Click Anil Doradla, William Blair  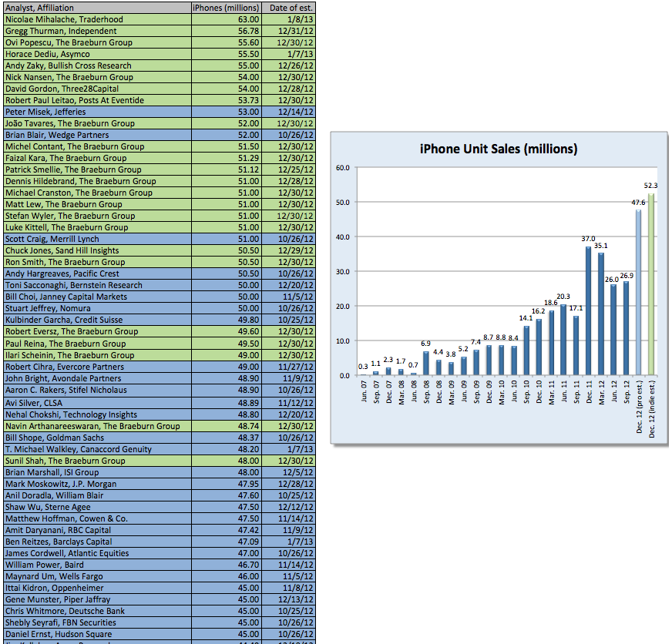[97, 496]
